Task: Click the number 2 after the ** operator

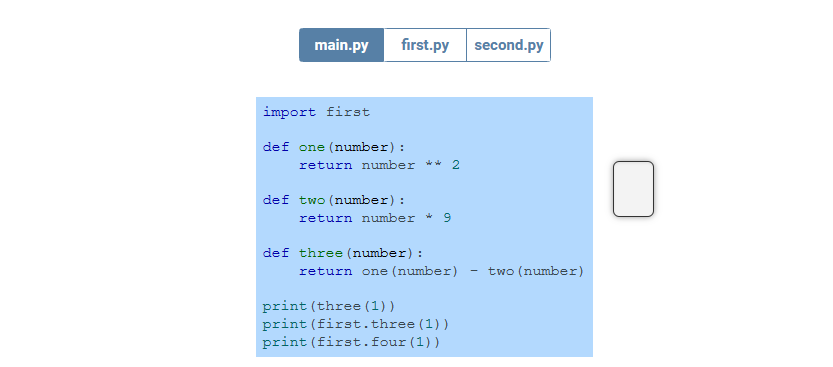Action: click(456, 165)
